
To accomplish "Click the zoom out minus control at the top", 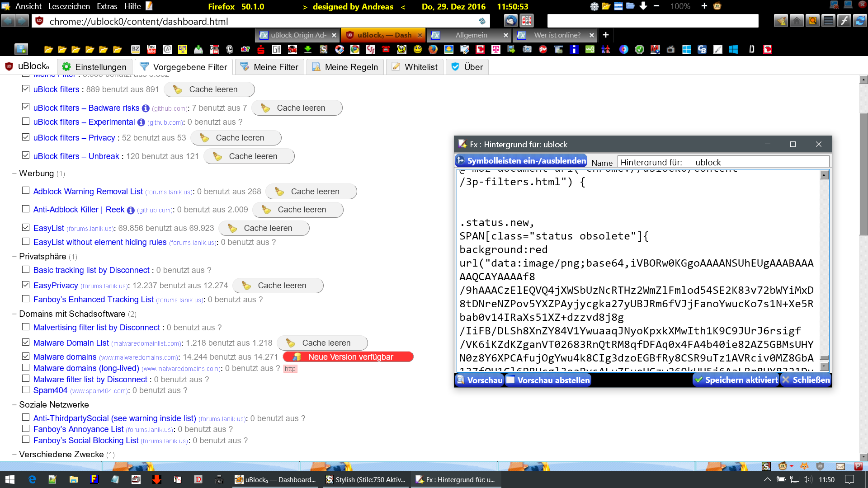I will pos(656,6).
